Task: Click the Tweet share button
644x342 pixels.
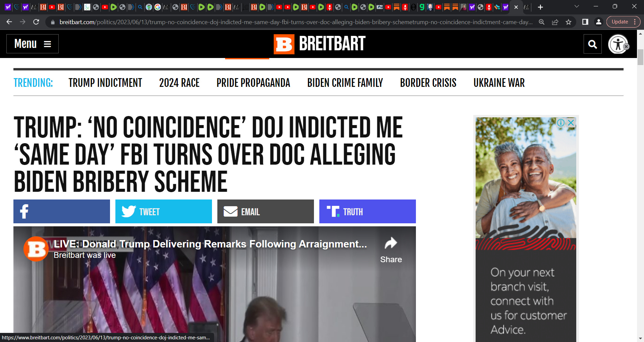Action: click(x=164, y=211)
